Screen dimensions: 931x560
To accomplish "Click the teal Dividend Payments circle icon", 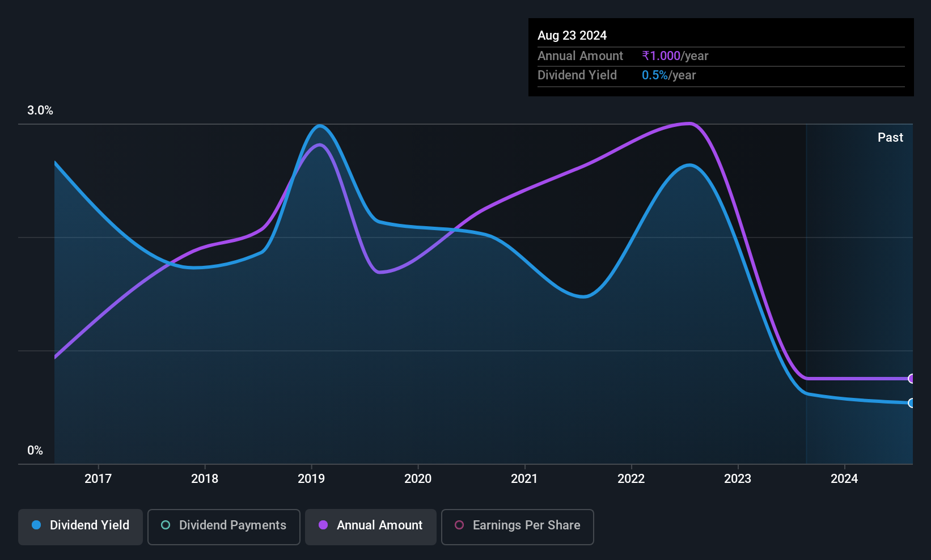I will click(166, 525).
